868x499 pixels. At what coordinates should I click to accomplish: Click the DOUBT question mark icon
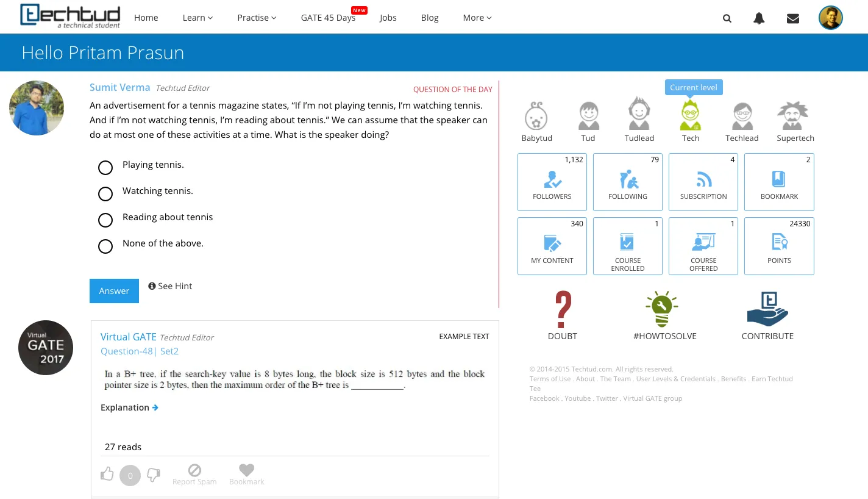pos(562,309)
